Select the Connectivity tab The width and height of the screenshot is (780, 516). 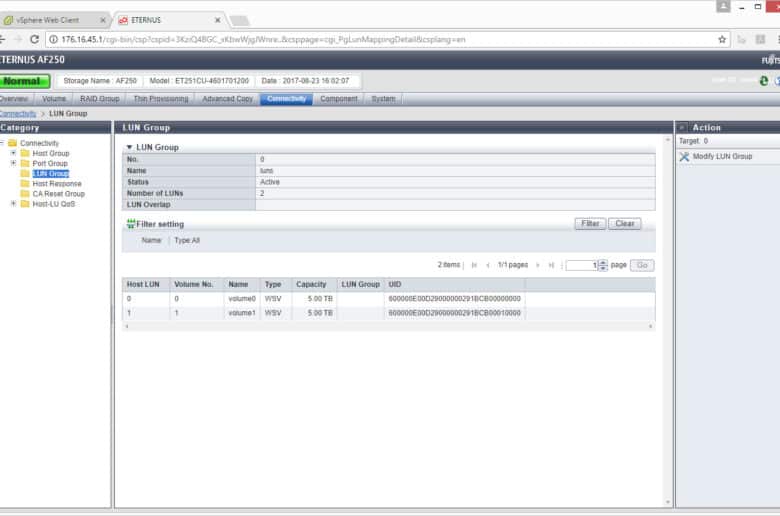pyautogui.click(x=287, y=99)
